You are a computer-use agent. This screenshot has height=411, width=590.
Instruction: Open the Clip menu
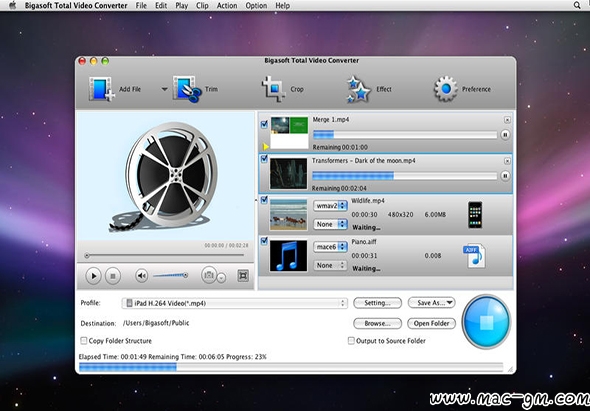[202, 6]
